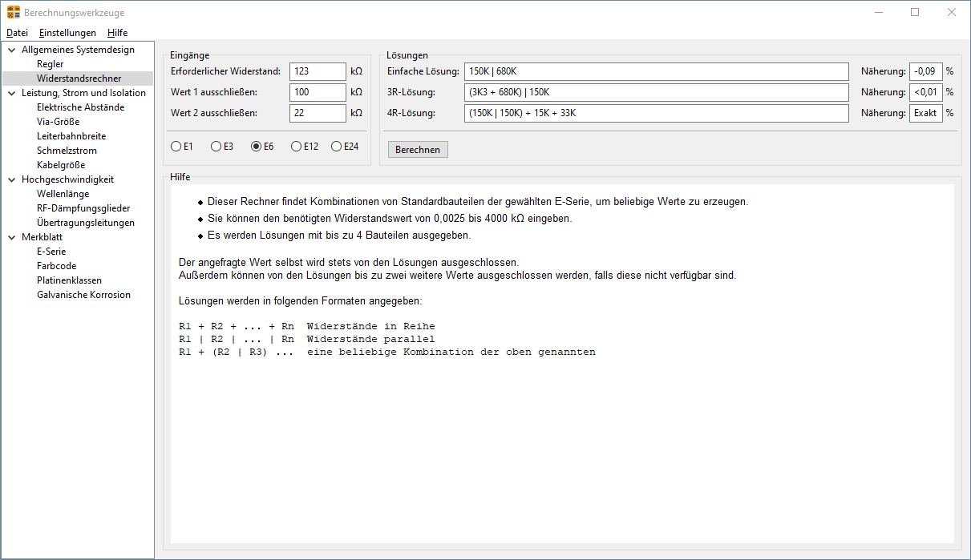Click the Berechnungswerkzeuge app icon in title bar
This screenshot has height=560, width=971.
(x=13, y=13)
